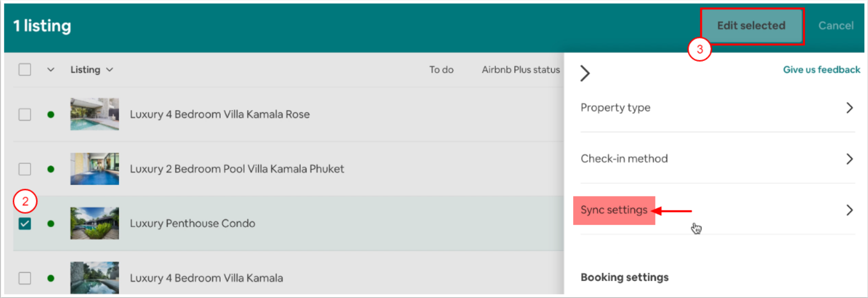Screen dimensions: 868x298
Task: Expand the Check-in method chevron arrow
Action: 849,159
